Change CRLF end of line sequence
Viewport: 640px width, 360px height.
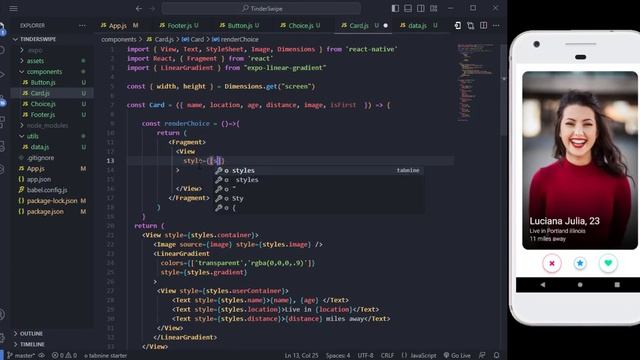click(x=387, y=356)
